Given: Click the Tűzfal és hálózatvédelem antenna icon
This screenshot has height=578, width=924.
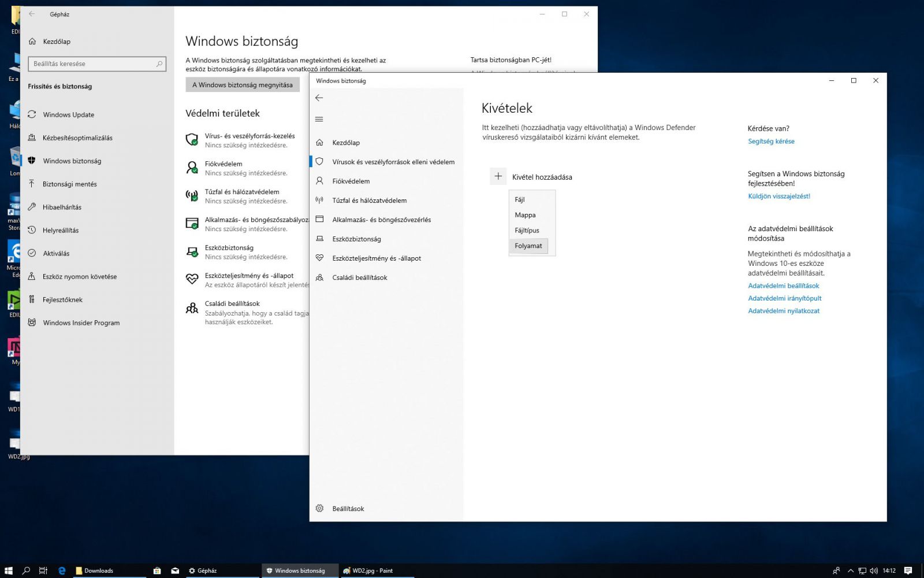Looking at the screenshot, I should pyautogui.click(x=319, y=201).
